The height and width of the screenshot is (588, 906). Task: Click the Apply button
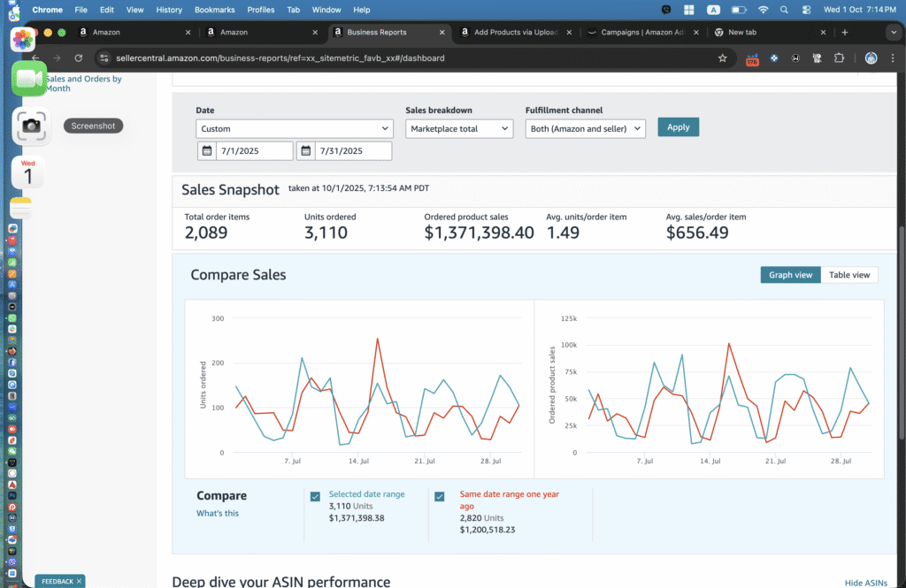tap(678, 127)
